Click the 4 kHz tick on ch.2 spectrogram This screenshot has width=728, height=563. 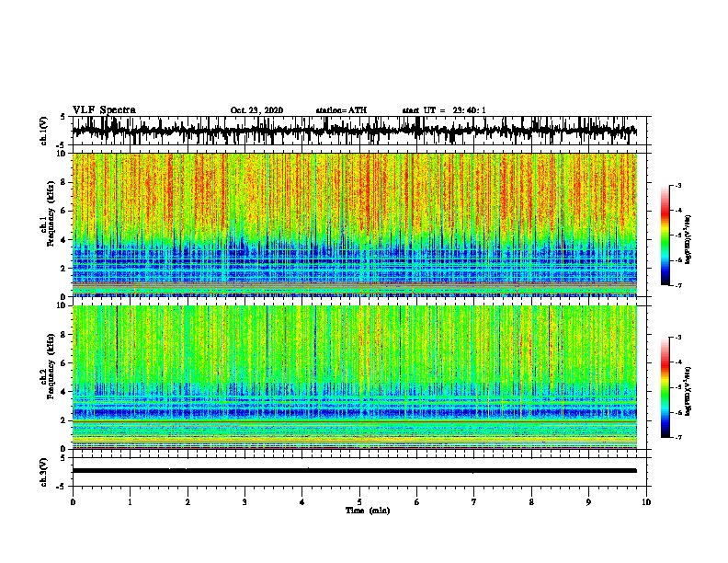click(63, 392)
